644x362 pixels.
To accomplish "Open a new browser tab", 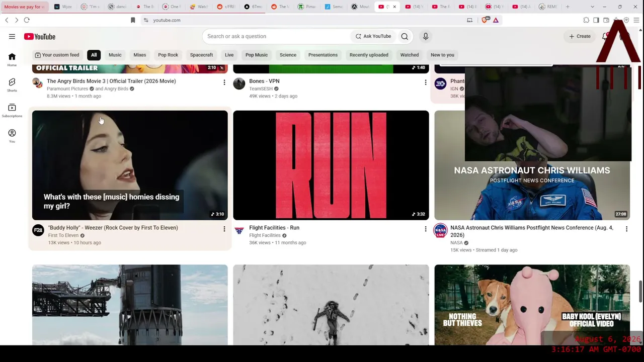I will click(x=568, y=7).
